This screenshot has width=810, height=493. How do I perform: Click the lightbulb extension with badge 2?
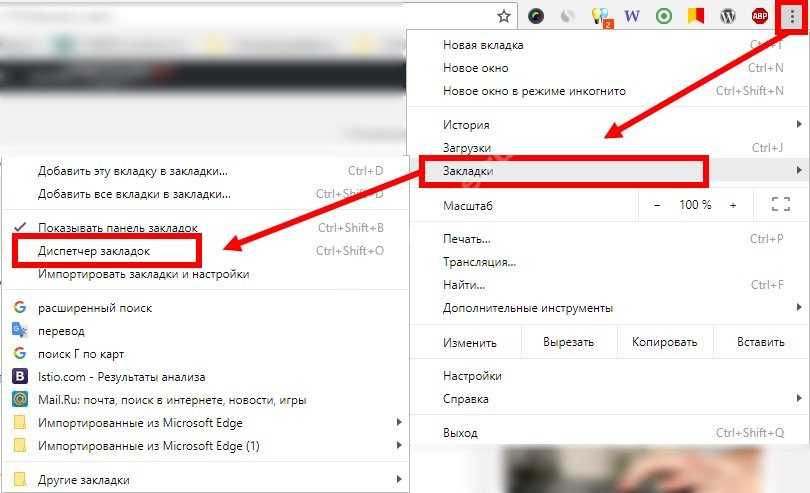pyautogui.click(x=601, y=16)
